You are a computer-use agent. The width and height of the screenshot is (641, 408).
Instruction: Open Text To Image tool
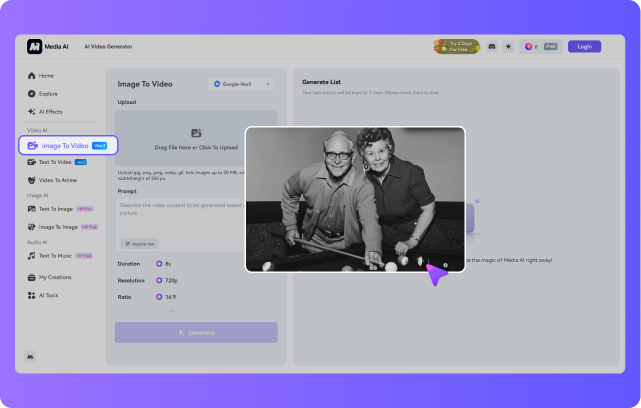coord(61,209)
